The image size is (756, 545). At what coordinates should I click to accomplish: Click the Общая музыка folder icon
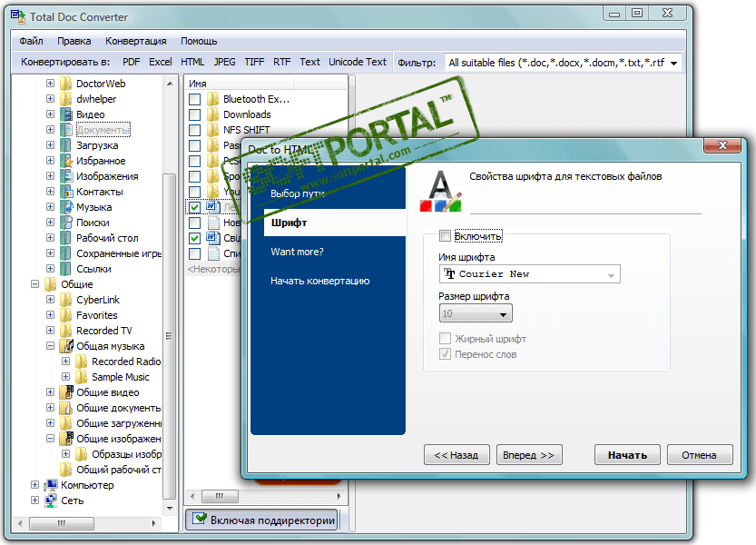[66, 346]
